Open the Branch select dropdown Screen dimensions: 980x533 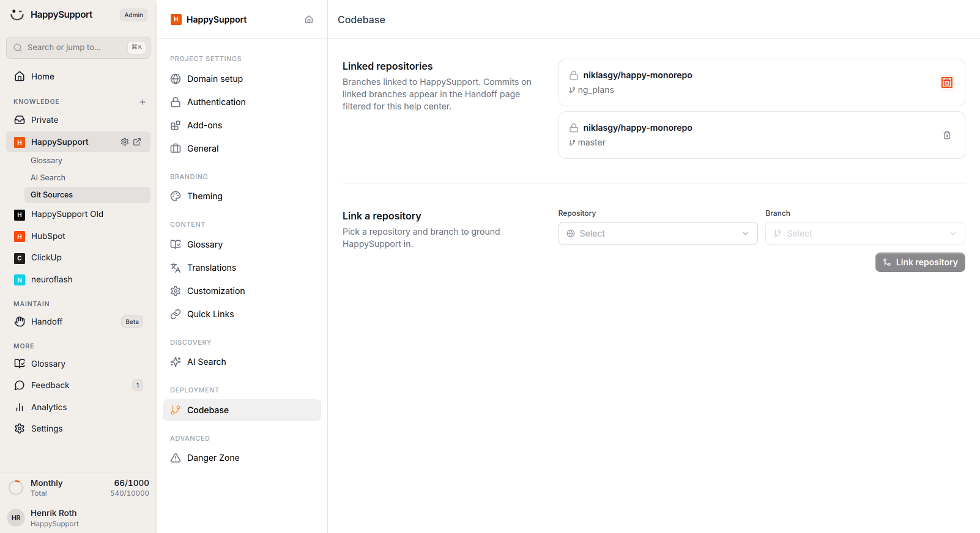pyautogui.click(x=865, y=233)
